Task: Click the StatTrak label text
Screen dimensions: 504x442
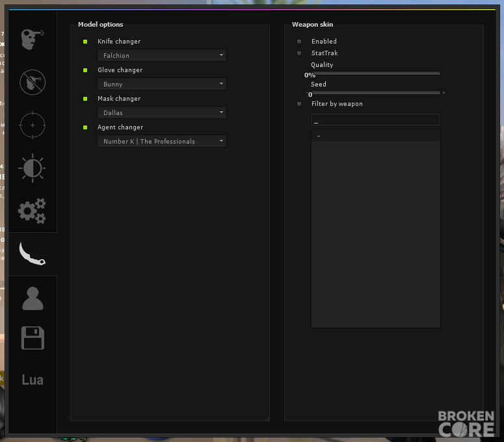Action: point(325,53)
